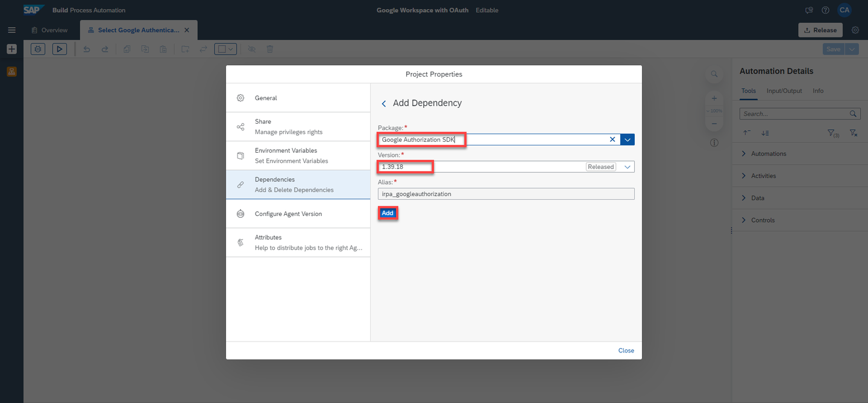The height and width of the screenshot is (403, 868).
Task: Expand the Automations section
Action: click(800, 154)
